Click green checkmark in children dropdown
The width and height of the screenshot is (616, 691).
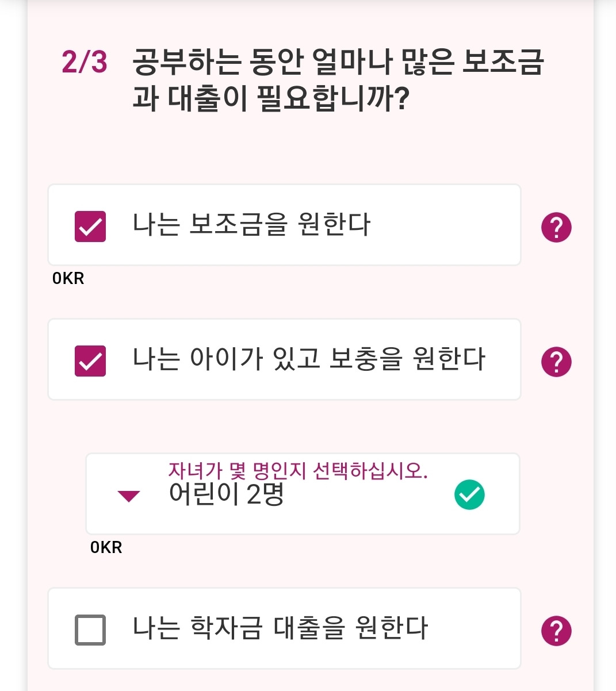[x=469, y=494]
